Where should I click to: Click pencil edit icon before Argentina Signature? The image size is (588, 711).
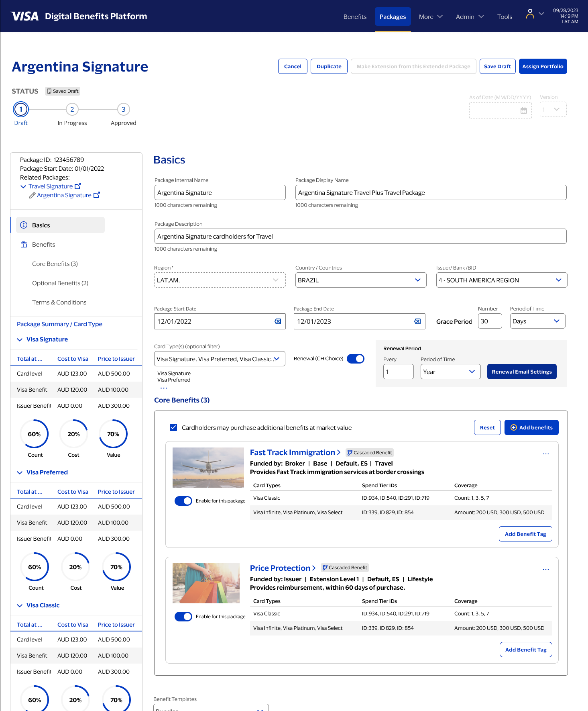click(32, 195)
